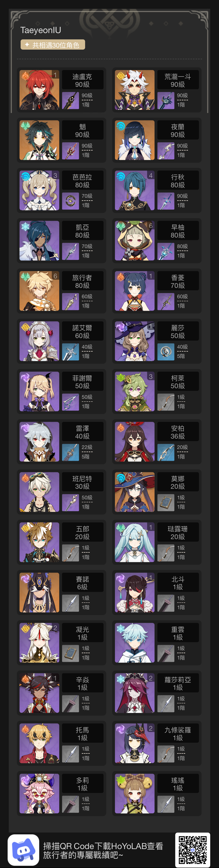The height and width of the screenshot is (868, 219).
Task: Click Kaeya's sword weapon icon
Action: click(x=70, y=251)
